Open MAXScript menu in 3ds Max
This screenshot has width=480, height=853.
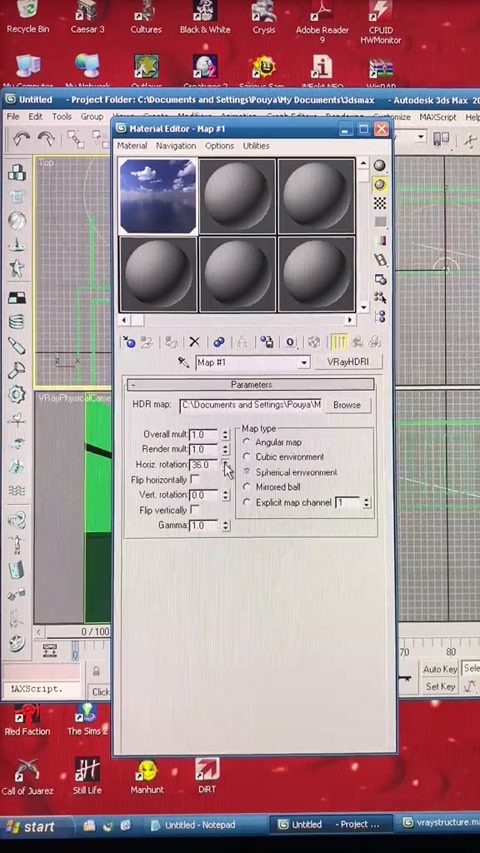point(438,117)
